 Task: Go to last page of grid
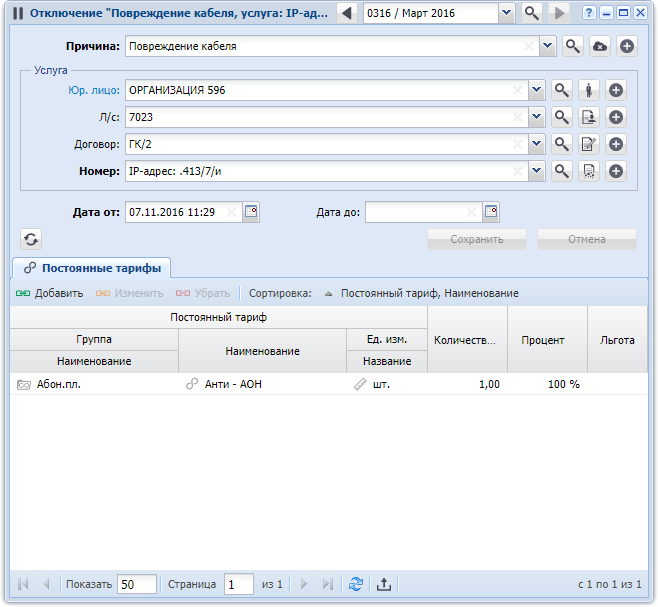point(328,584)
